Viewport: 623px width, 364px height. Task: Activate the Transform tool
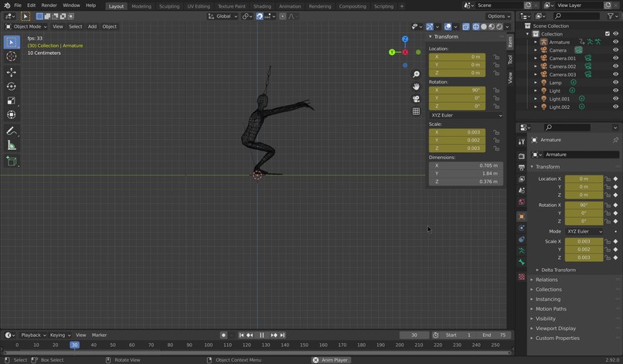pyautogui.click(x=12, y=115)
